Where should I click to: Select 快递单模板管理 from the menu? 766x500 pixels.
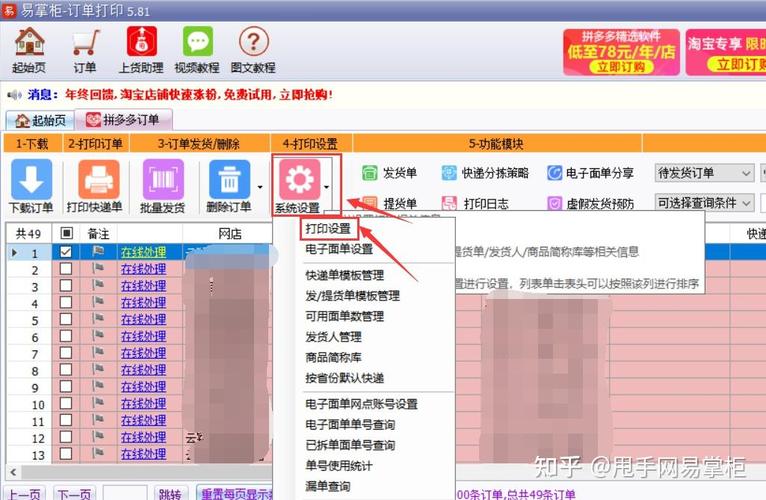(345, 275)
